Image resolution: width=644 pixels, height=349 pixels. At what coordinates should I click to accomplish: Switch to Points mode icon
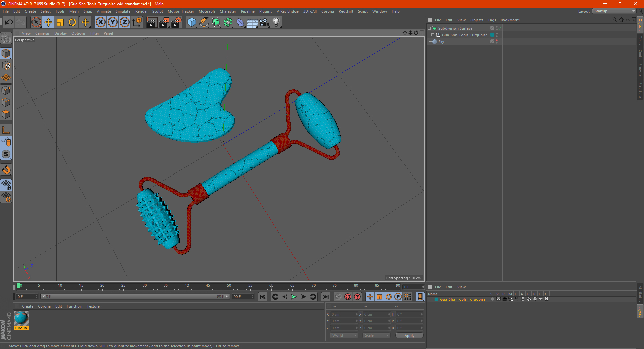point(6,90)
